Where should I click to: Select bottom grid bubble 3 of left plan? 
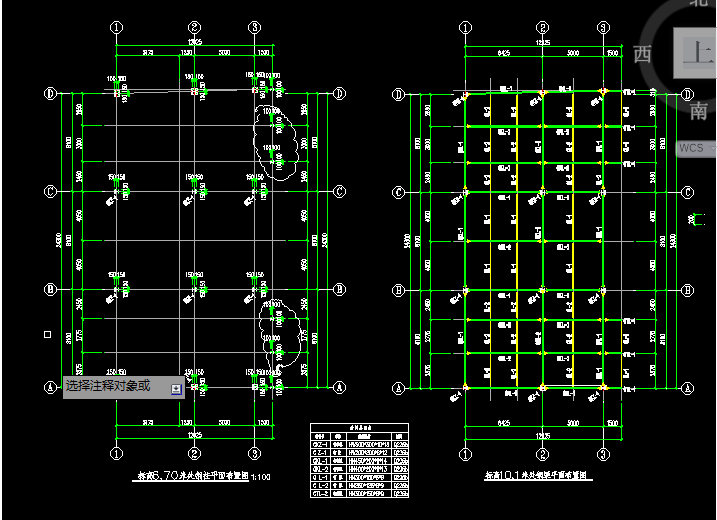pos(254,453)
